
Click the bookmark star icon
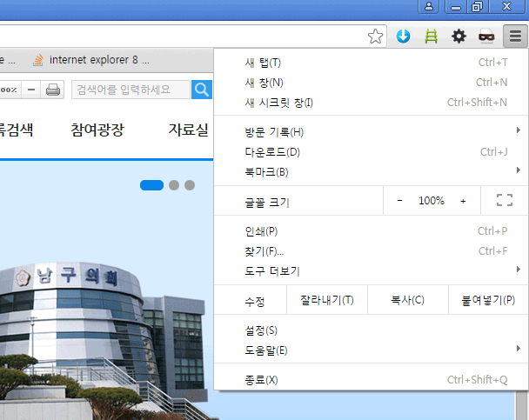point(375,37)
